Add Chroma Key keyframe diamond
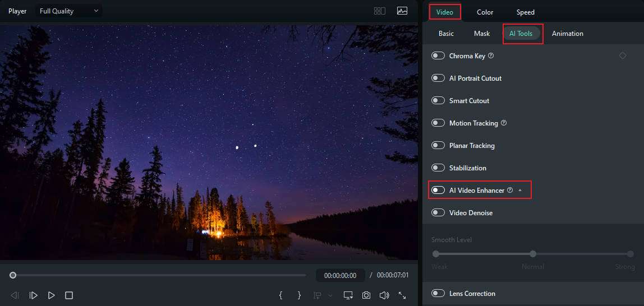644x306 pixels. [x=623, y=55]
